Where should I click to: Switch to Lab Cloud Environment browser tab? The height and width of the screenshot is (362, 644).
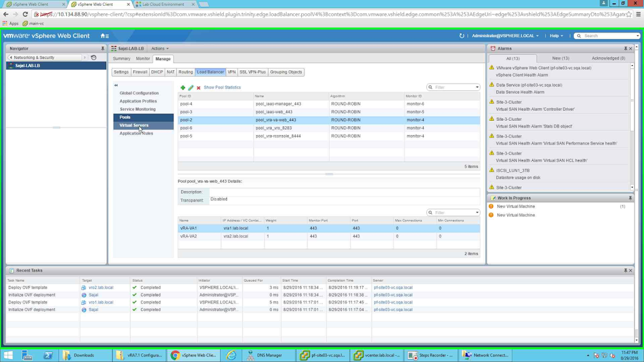pyautogui.click(x=164, y=4)
